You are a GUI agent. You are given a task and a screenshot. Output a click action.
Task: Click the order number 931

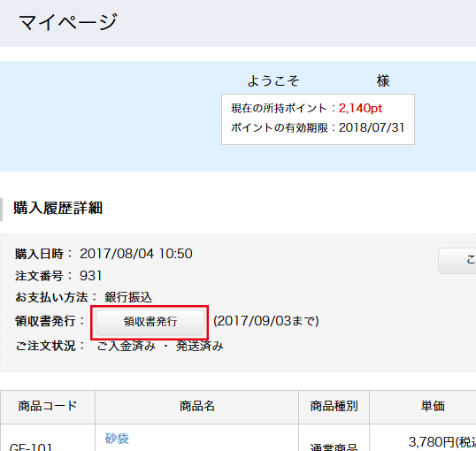(90, 276)
